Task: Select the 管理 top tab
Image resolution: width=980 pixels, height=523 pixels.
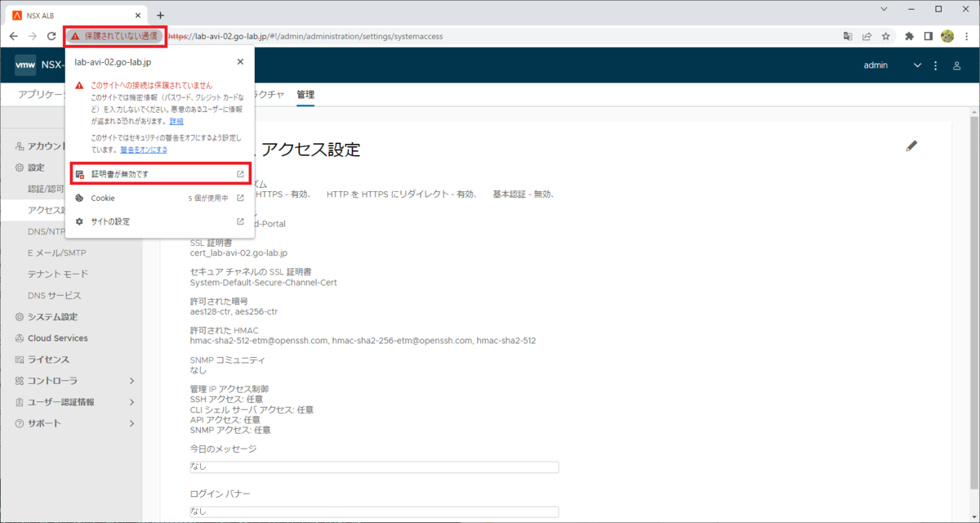Action: coord(305,95)
